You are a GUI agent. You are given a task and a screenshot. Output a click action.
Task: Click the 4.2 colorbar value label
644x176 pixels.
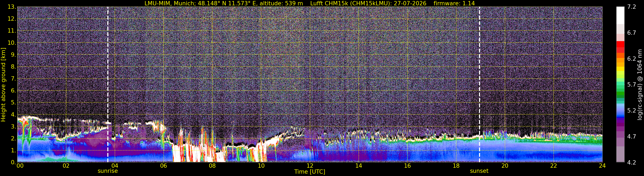[632, 163]
